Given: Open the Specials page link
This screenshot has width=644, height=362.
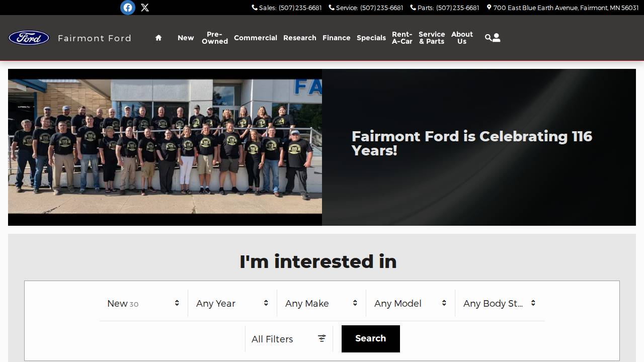Looking at the screenshot, I should point(371,38).
